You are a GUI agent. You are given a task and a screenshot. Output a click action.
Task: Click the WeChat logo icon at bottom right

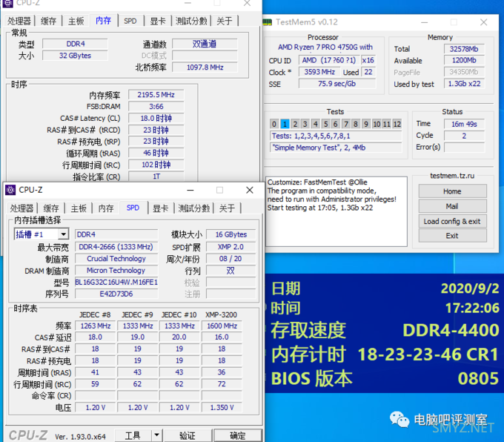[399, 419]
